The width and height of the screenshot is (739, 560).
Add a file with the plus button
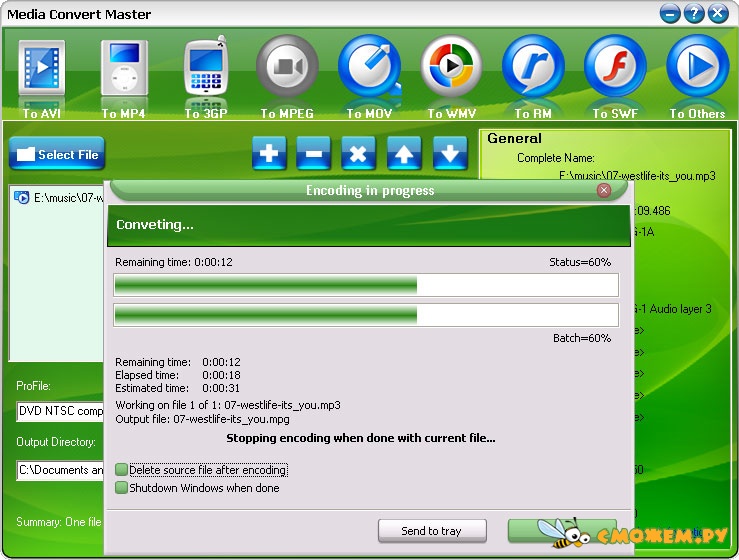point(269,153)
